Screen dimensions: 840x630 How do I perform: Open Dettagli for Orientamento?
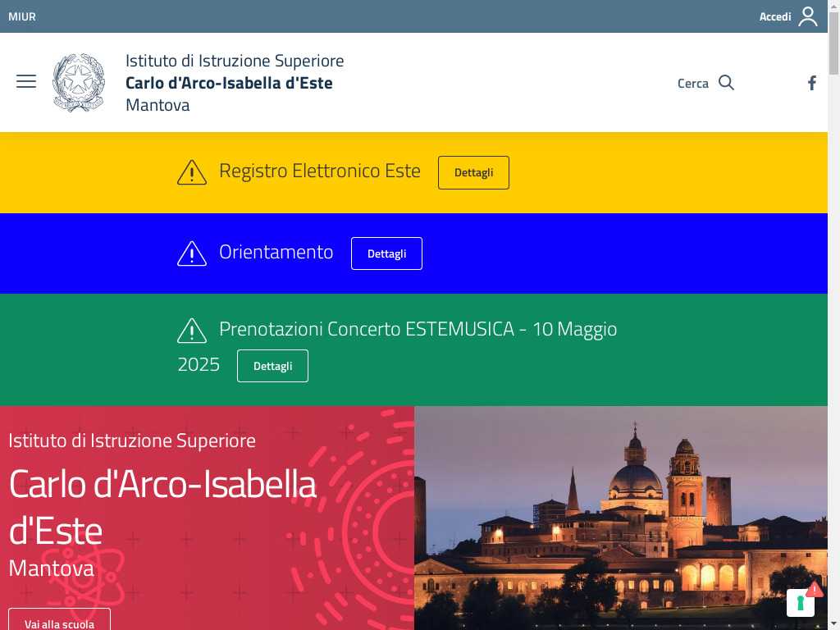coord(387,253)
